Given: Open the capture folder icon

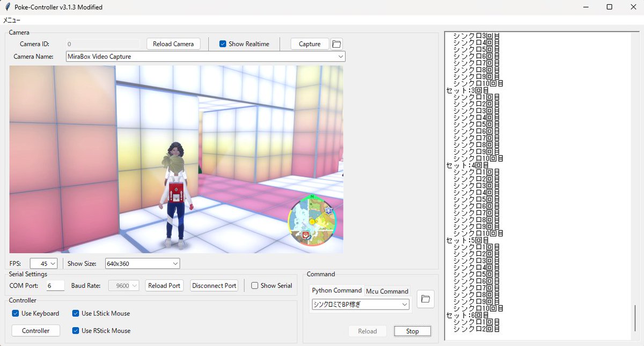Looking at the screenshot, I should [x=336, y=44].
